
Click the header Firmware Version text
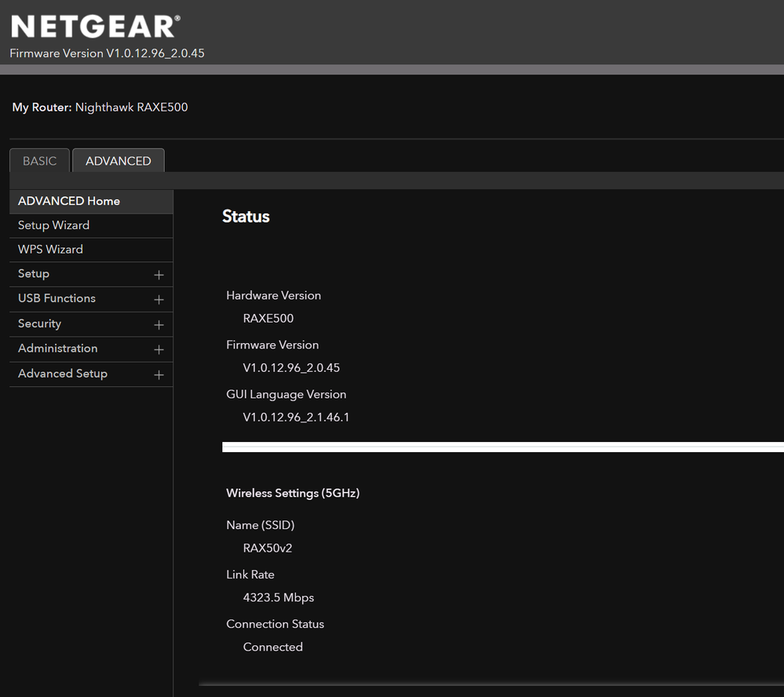pos(107,53)
